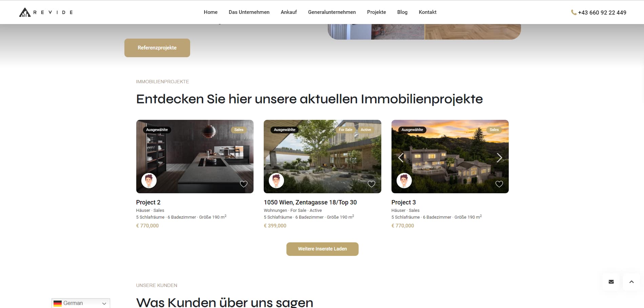Click the agent avatar on Project 2
Viewport: 644px width, 308px height.
pyautogui.click(x=149, y=180)
